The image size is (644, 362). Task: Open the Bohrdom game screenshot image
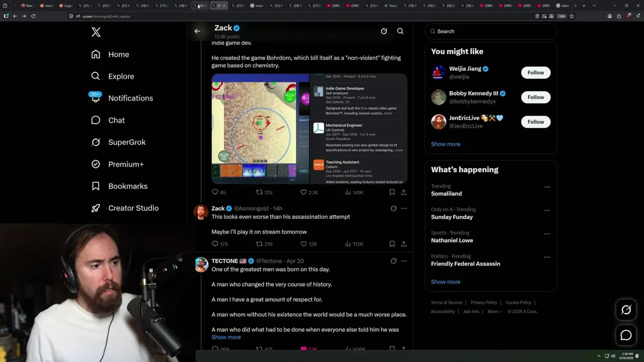(260, 129)
